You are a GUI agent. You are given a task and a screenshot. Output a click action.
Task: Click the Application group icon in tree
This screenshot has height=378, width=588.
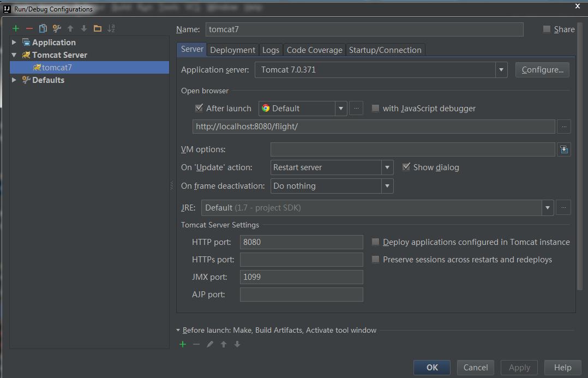tap(26, 43)
